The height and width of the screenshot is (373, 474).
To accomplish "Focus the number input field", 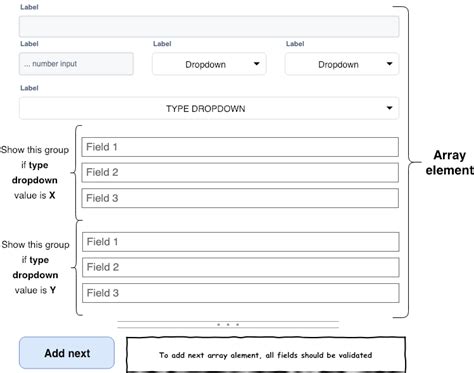I will coord(76,64).
